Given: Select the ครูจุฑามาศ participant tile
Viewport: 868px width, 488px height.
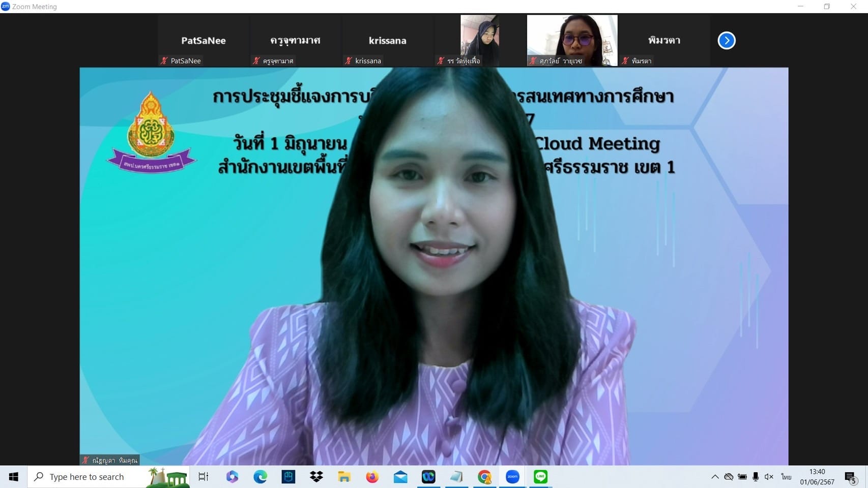Looking at the screenshot, I should (x=296, y=40).
